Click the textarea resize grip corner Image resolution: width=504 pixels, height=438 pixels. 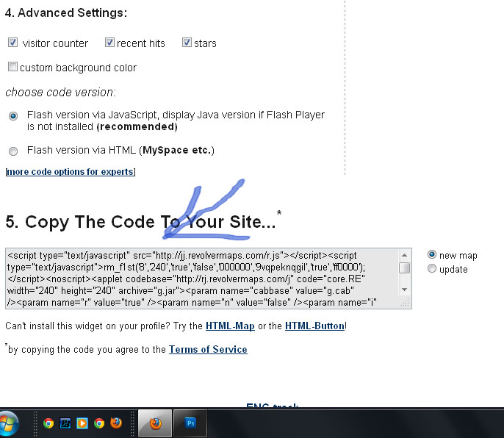[406, 303]
